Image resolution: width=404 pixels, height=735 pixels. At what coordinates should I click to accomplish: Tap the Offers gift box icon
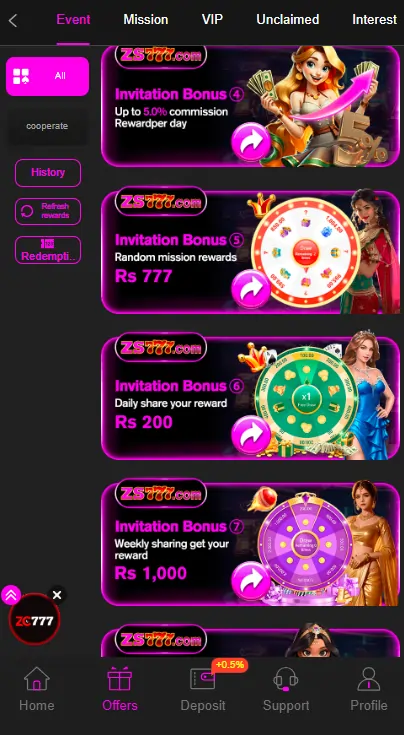pyautogui.click(x=120, y=679)
